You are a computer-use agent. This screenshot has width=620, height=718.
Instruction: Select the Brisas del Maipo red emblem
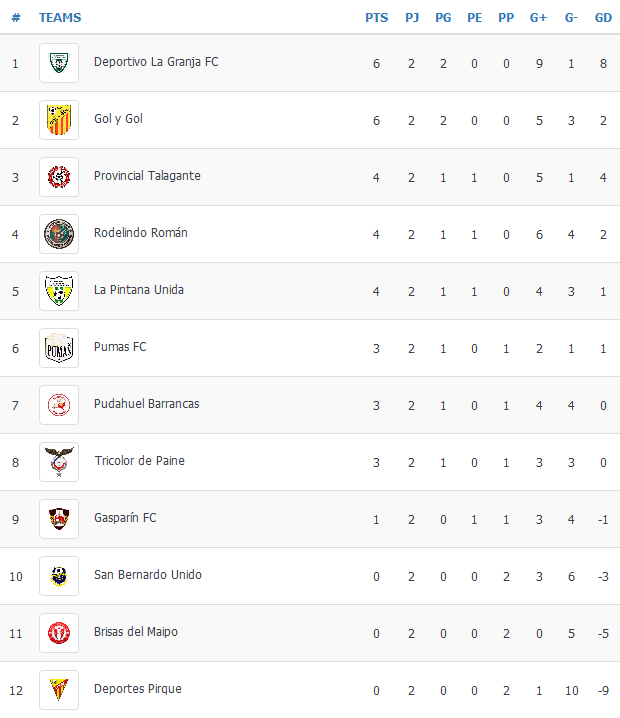point(59,633)
